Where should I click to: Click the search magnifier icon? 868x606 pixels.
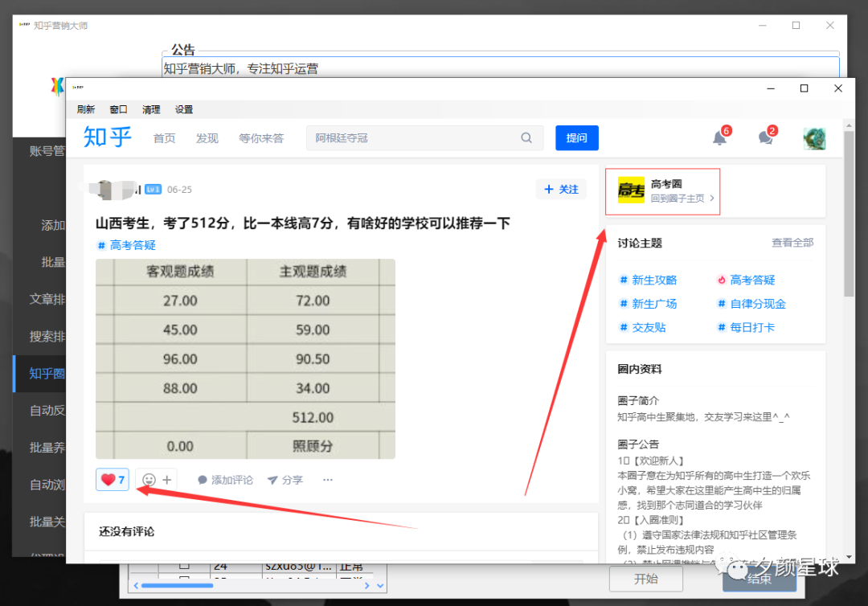pyautogui.click(x=526, y=137)
